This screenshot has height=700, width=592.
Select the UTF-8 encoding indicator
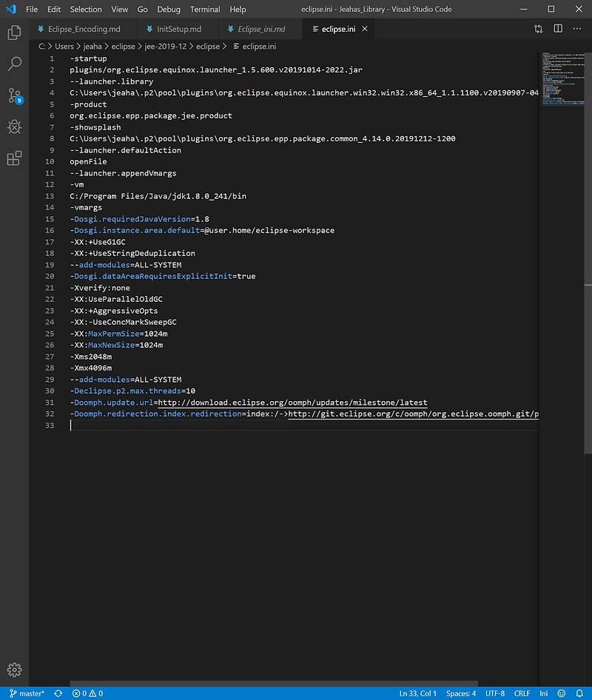pyautogui.click(x=494, y=693)
